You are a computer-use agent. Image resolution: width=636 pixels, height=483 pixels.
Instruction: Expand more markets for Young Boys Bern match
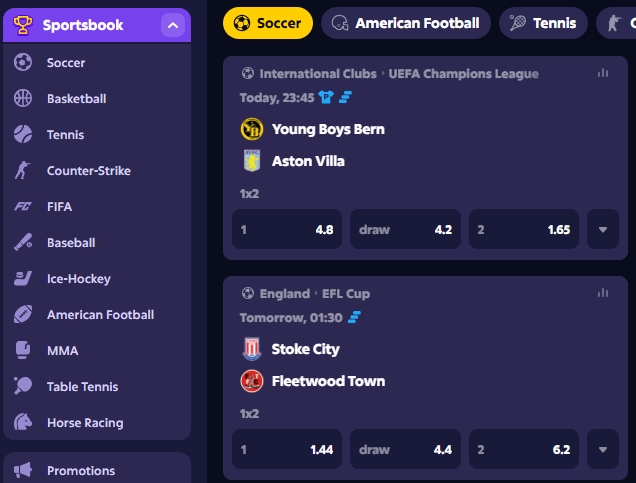tap(602, 229)
